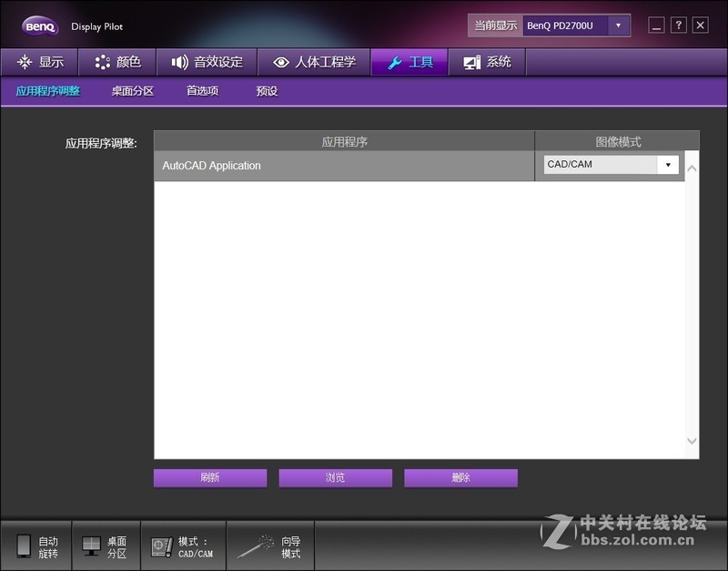The image size is (728, 571).
Task: Open 向导模式 wizard wand icon
Action: pos(258,545)
